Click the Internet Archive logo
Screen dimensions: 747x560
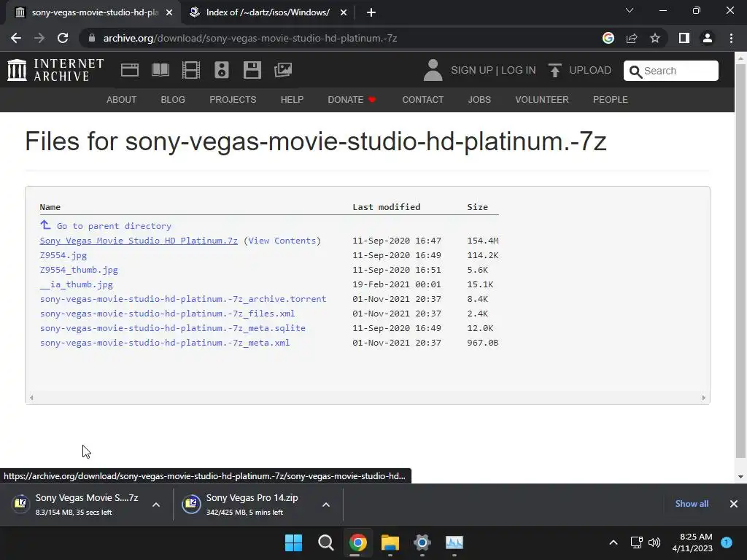coord(55,70)
